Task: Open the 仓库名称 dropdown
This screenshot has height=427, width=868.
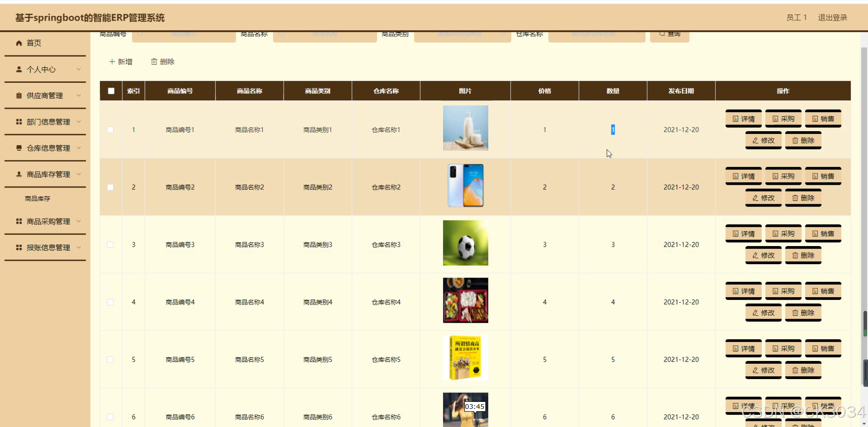Action: point(596,34)
